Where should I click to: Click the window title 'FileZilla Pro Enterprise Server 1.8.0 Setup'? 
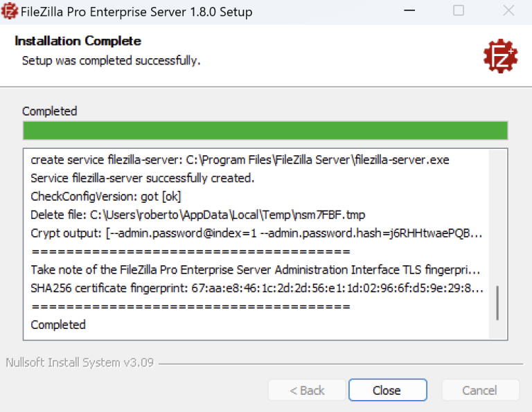click(x=136, y=12)
